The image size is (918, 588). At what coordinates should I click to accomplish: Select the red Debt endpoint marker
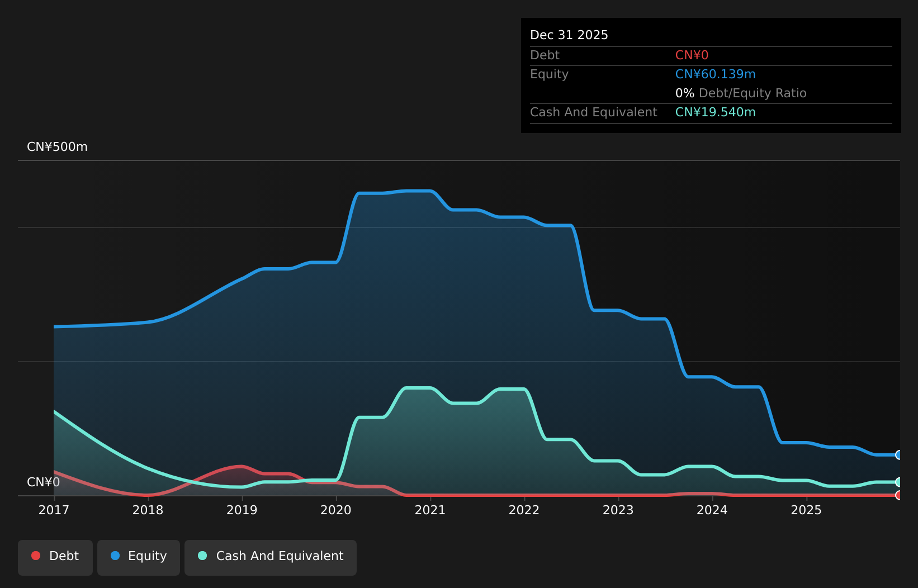(899, 495)
